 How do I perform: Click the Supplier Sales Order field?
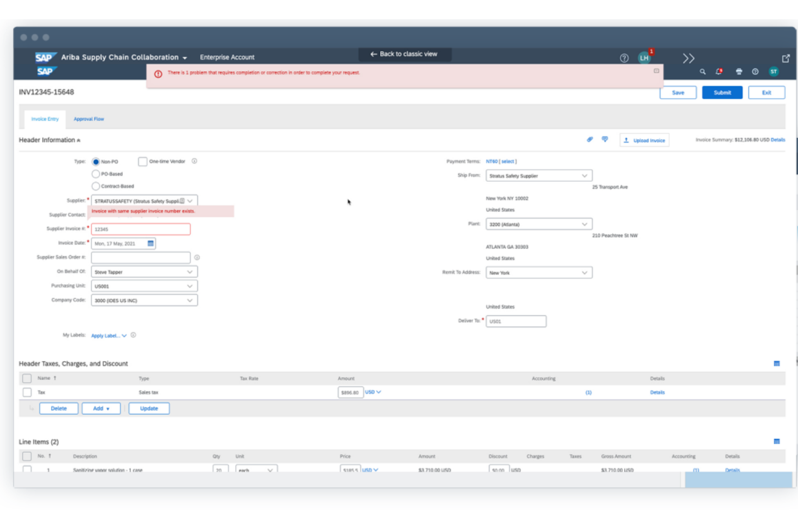(141, 258)
